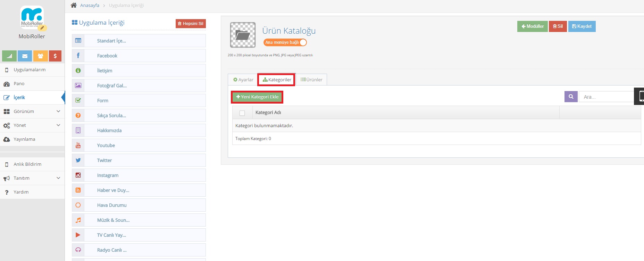The image size is (644, 261).
Task: Click the Ürün Kataloğu folder image thumbnail
Action: pos(243,35)
